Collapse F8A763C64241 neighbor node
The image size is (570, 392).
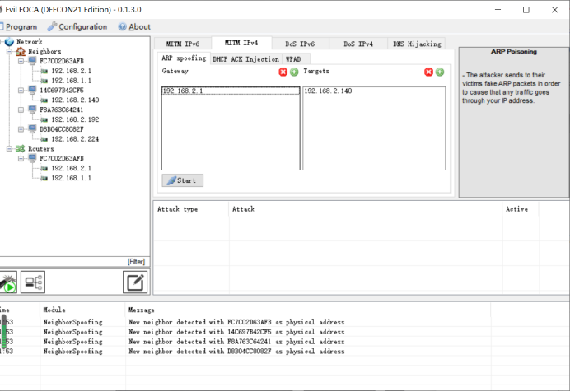(x=21, y=110)
